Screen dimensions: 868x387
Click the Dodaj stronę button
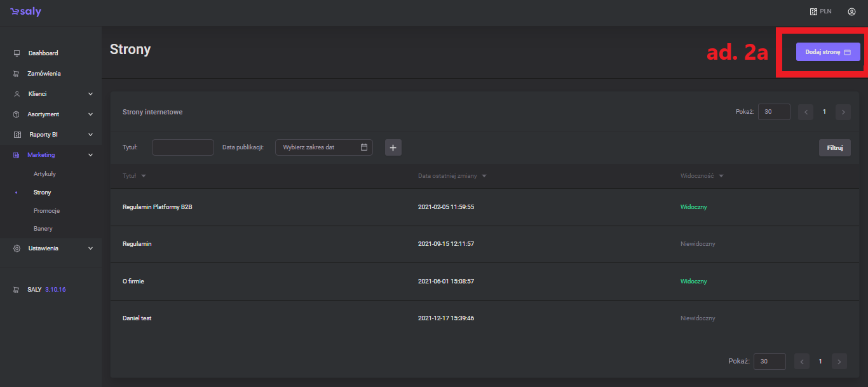click(827, 52)
